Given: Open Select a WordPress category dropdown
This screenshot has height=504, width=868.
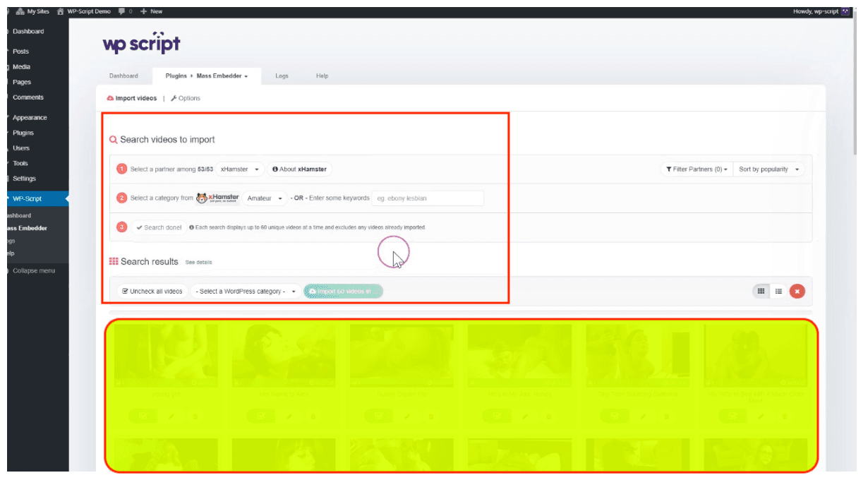Looking at the screenshot, I should (246, 292).
